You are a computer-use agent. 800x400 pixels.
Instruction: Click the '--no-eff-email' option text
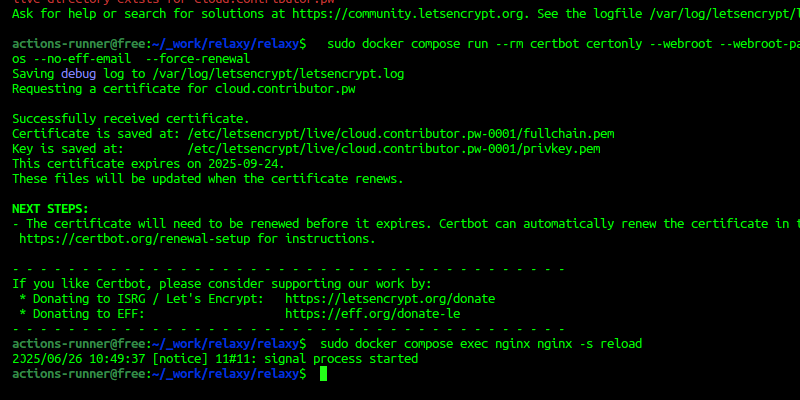tap(82, 59)
